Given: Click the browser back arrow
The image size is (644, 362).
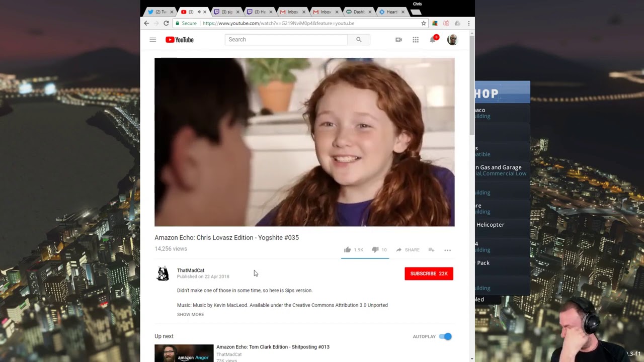Looking at the screenshot, I should (x=146, y=23).
